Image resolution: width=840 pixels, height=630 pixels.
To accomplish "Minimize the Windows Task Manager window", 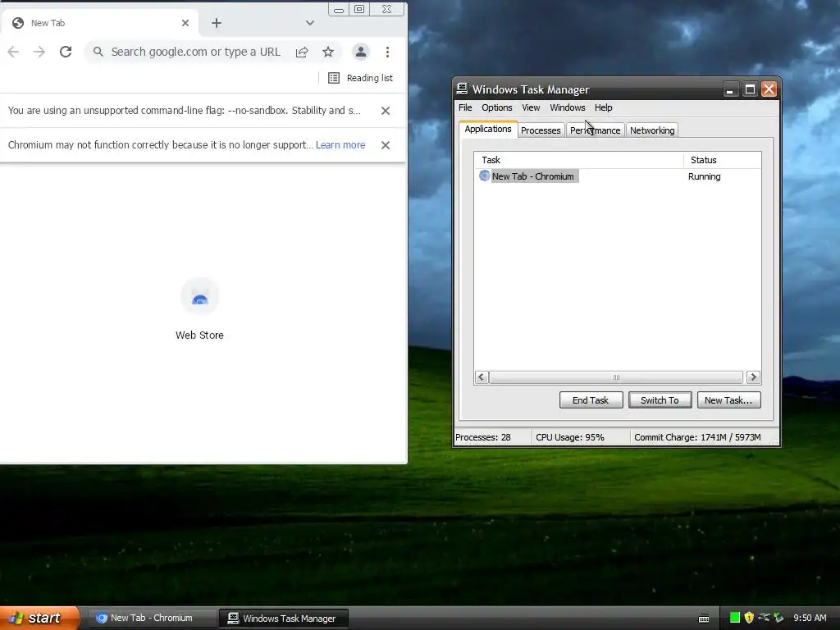I will (729, 89).
